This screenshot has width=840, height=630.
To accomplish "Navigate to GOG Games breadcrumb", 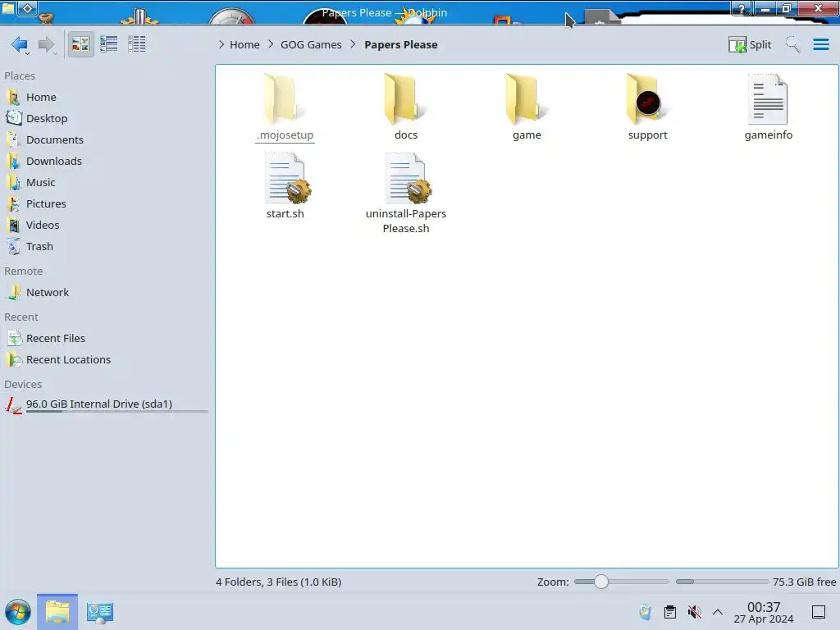I will tap(311, 44).
